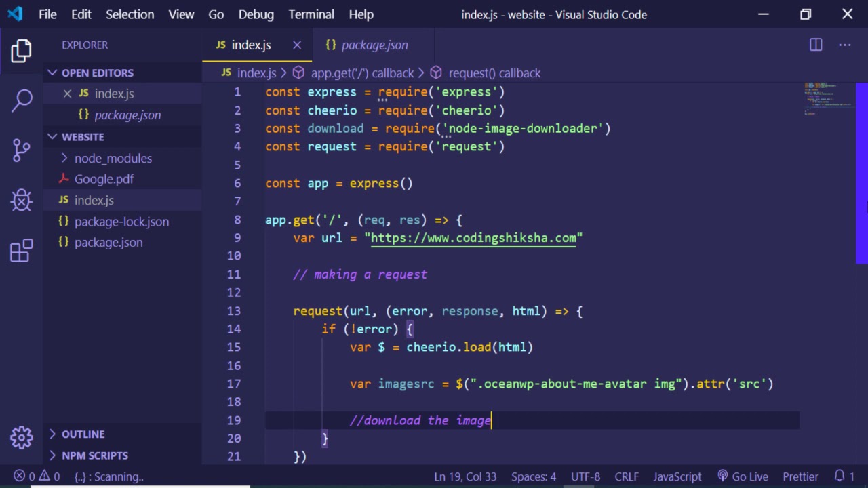Open the editor More Actions ellipsis
Screen dimensions: 868x488
click(x=844, y=45)
